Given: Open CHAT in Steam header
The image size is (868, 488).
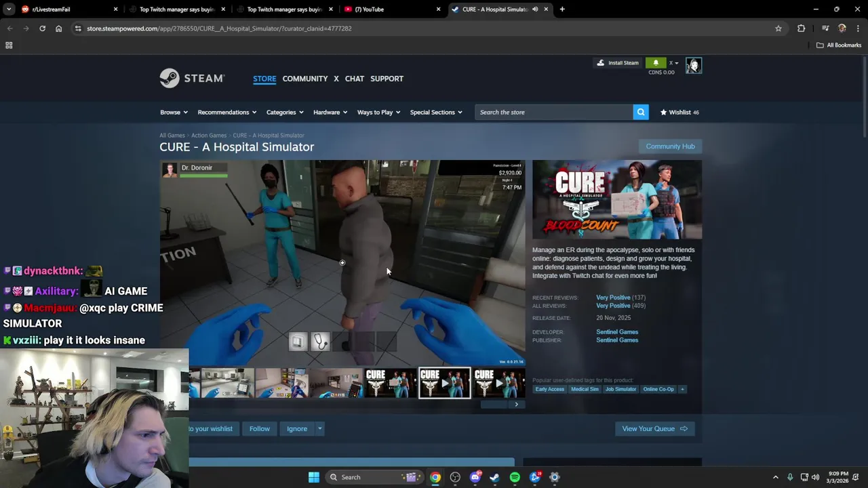Looking at the screenshot, I should point(355,79).
